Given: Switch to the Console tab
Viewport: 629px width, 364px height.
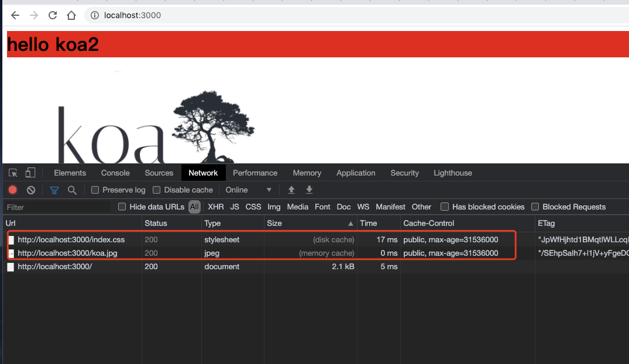Looking at the screenshot, I should 115,173.
